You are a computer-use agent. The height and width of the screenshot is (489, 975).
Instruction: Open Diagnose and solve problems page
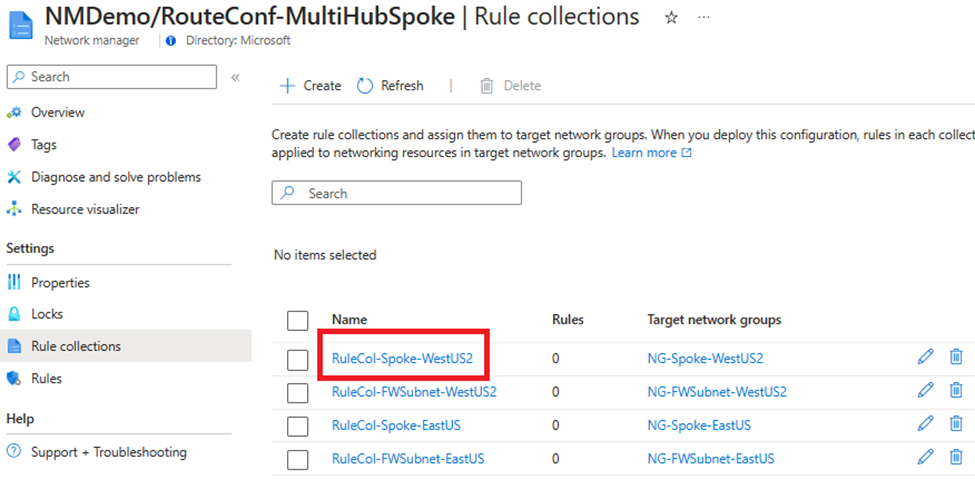tap(115, 177)
